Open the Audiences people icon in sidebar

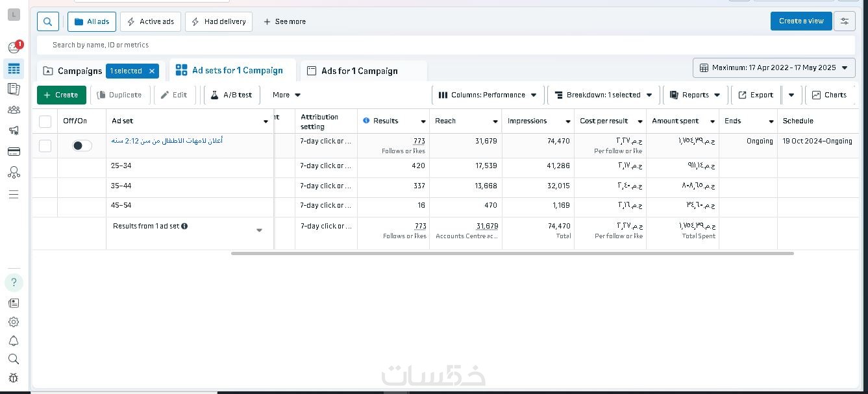click(x=14, y=110)
